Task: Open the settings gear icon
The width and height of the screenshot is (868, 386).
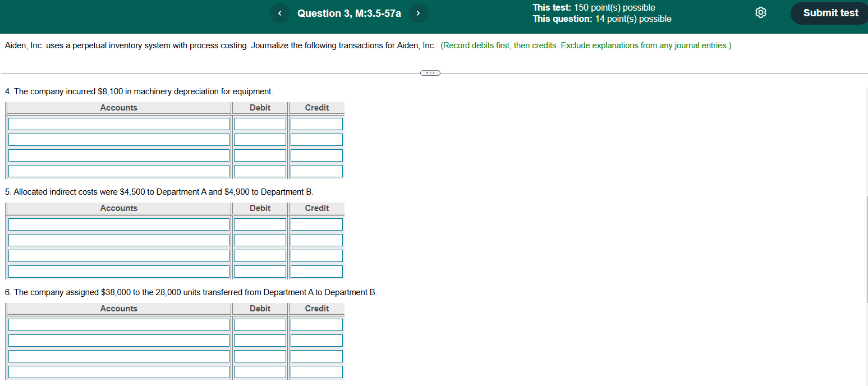Action: tap(761, 13)
